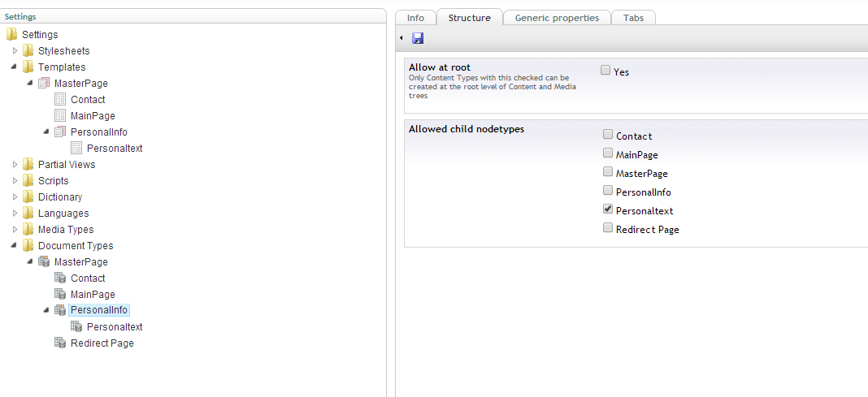Uncheck the Personaltext child nodetype
Image resolution: width=868 pixels, height=397 pixels.
click(608, 209)
